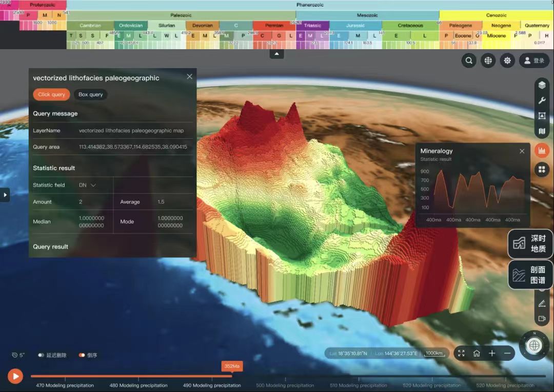Select the Permian period

(x=274, y=26)
